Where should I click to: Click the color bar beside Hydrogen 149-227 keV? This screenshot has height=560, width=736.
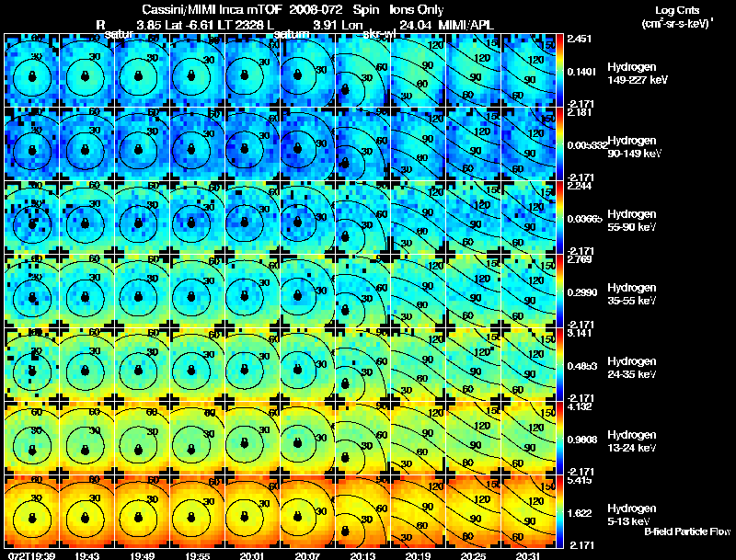(x=559, y=71)
